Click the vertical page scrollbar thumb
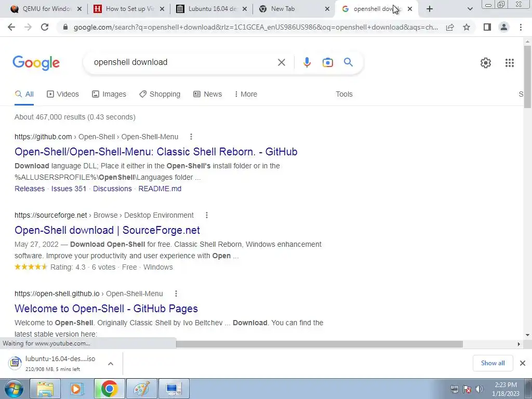This screenshot has height=399, width=532. click(527, 77)
